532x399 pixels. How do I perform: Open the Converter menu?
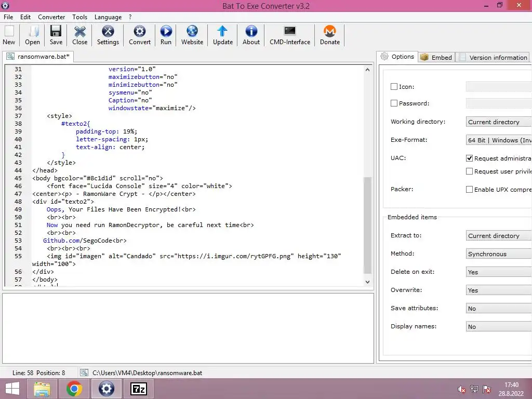coord(51,17)
